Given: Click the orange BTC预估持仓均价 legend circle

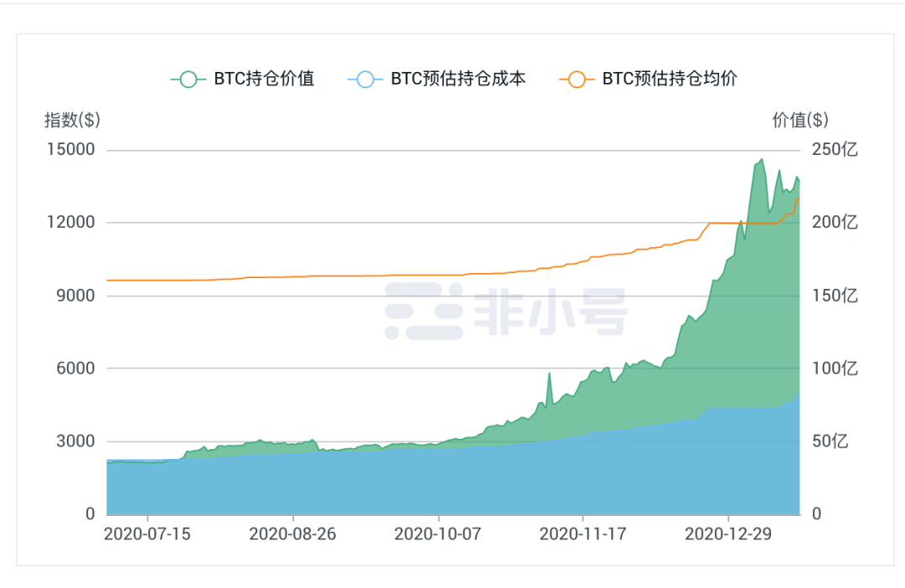Looking at the screenshot, I should point(577,79).
